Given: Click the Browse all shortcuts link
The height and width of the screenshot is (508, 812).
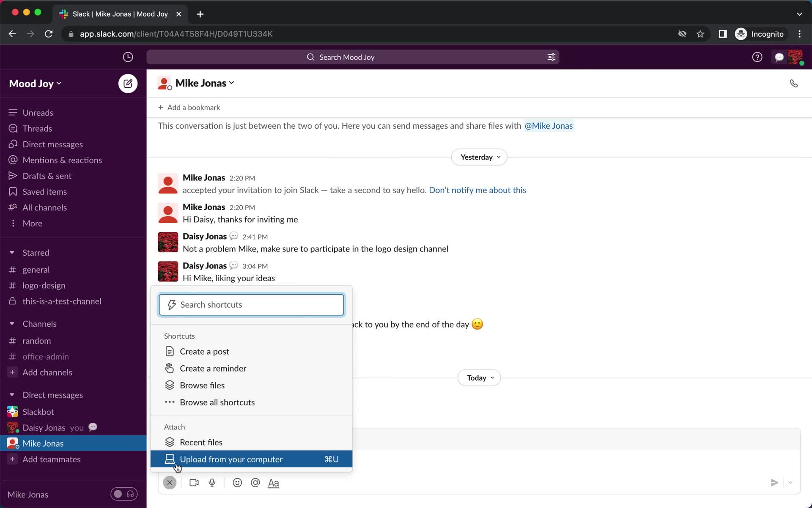Looking at the screenshot, I should 217,402.
